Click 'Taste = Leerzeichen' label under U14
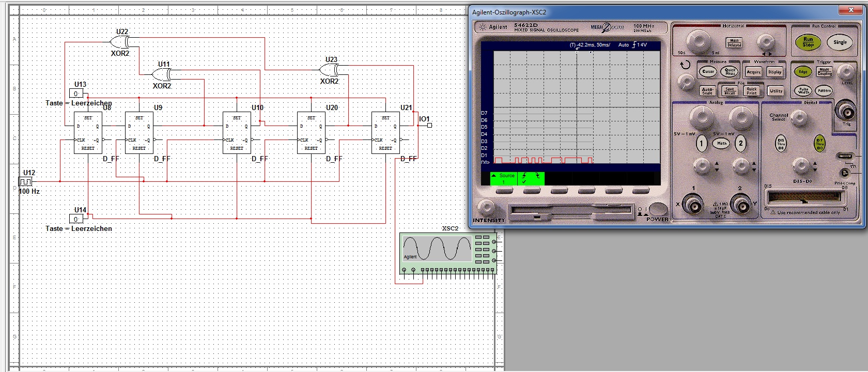868x372 pixels. [79, 228]
